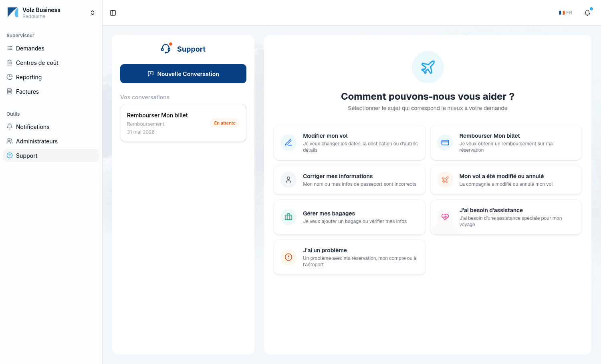
Task: Go to Centres de coût
Action: point(51,63)
